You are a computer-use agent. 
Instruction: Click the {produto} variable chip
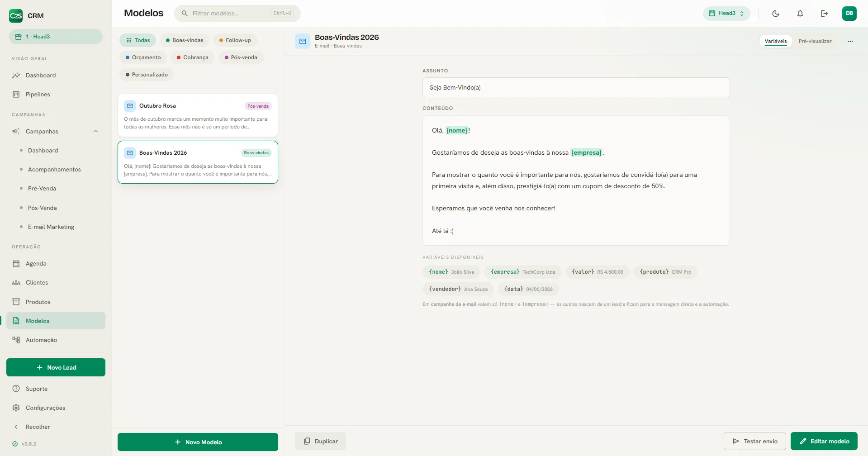(x=665, y=272)
